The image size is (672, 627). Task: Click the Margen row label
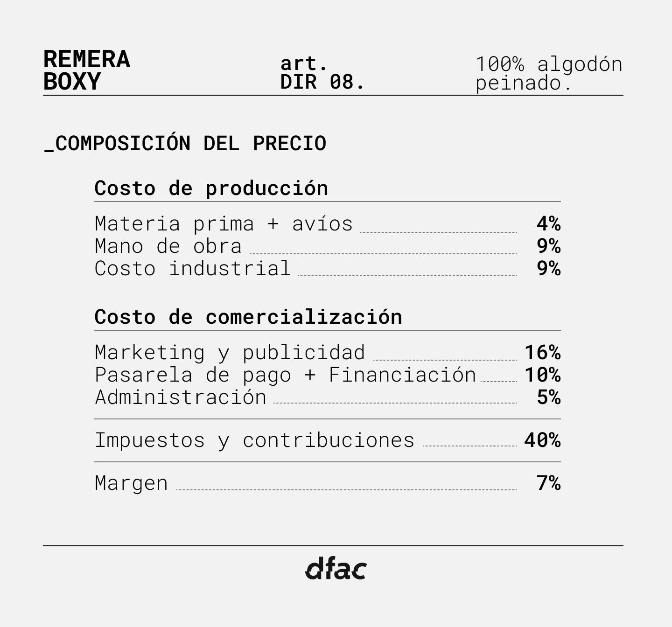(131, 483)
